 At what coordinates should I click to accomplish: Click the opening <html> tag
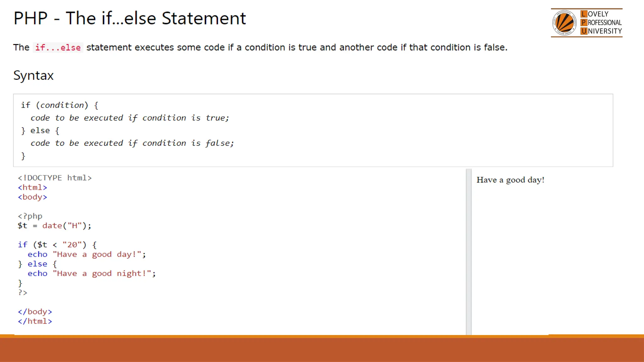click(32, 188)
